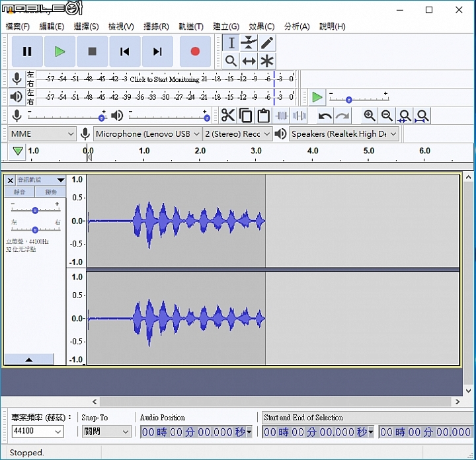Select the Envelope tool

[x=249, y=43]
